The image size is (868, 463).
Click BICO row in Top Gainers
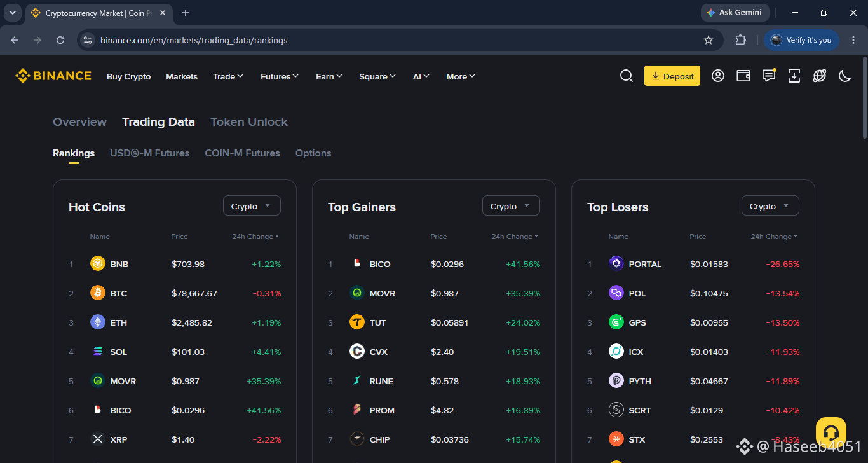(434, 264)
